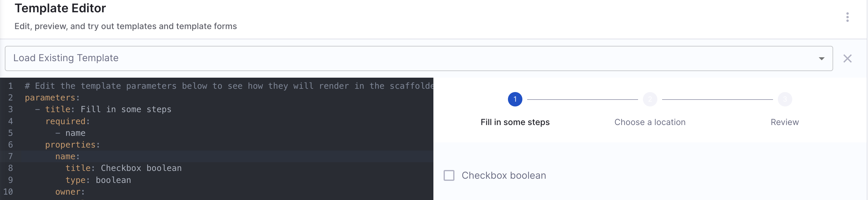Expand the Load Existing Template dropdown arrow
Viewport: 868px width, 200px height.
coord(821,58)
